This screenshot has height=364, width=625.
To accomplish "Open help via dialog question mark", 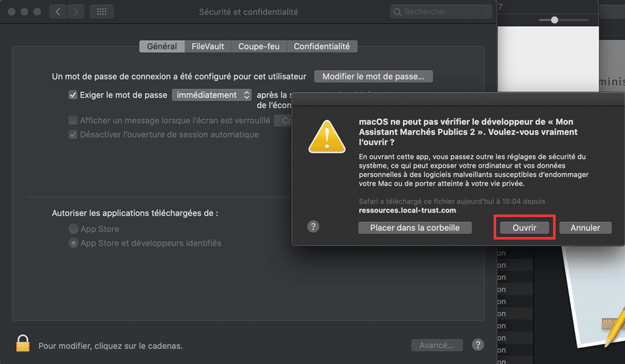I will click(313, 227).
